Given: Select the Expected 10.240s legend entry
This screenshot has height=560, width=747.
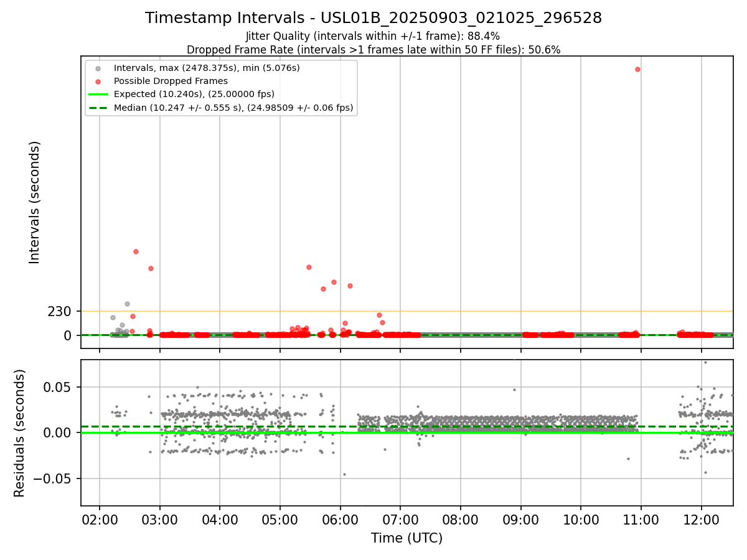Looking at the screenshot, I should coord(194,94).
